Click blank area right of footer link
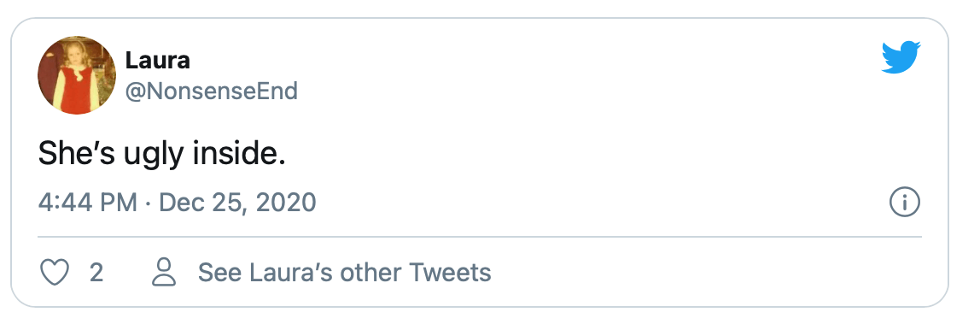Viewport: 980px width, 330px height. pyautogui.click(x=706, y=273)
